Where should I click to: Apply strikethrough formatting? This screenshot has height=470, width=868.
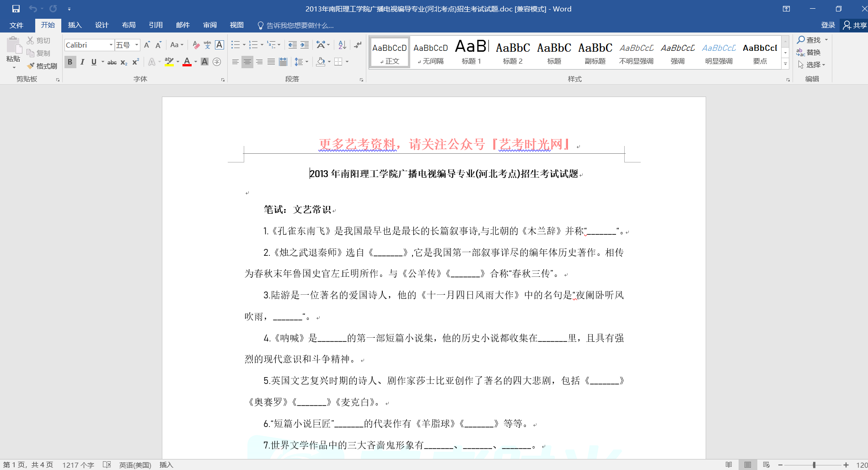[112, 62]
